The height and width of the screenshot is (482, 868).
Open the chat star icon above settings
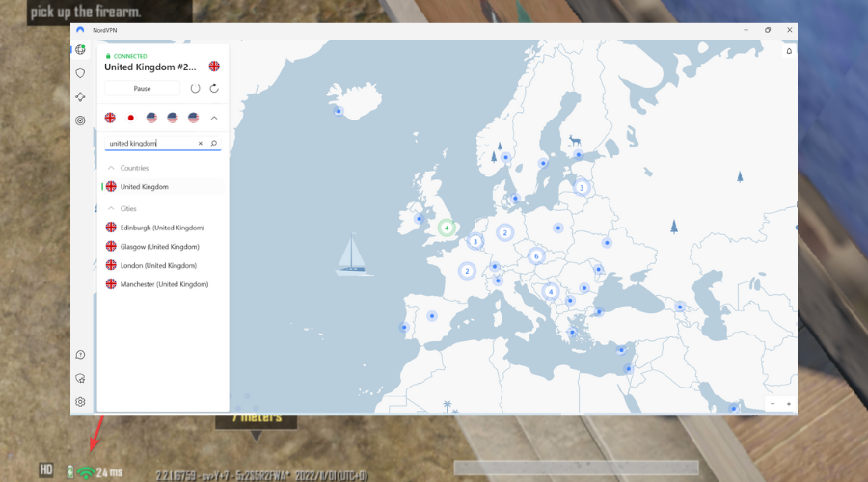pyautogui.click(x=80, y=379)
